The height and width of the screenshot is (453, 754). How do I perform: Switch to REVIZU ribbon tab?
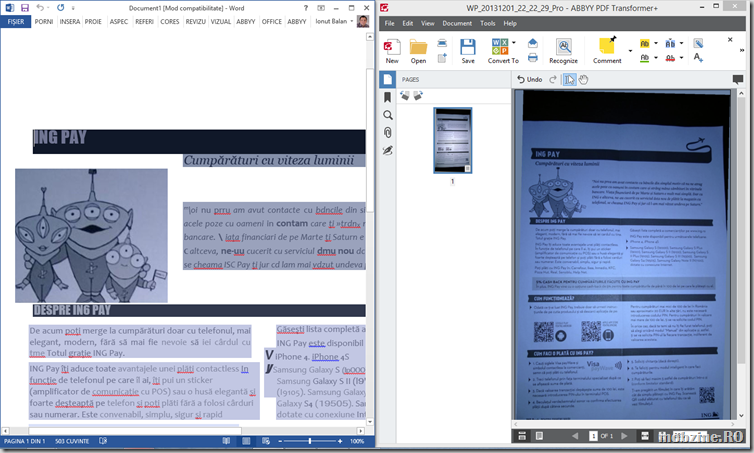pyautogui.click(x=195, y=22)
